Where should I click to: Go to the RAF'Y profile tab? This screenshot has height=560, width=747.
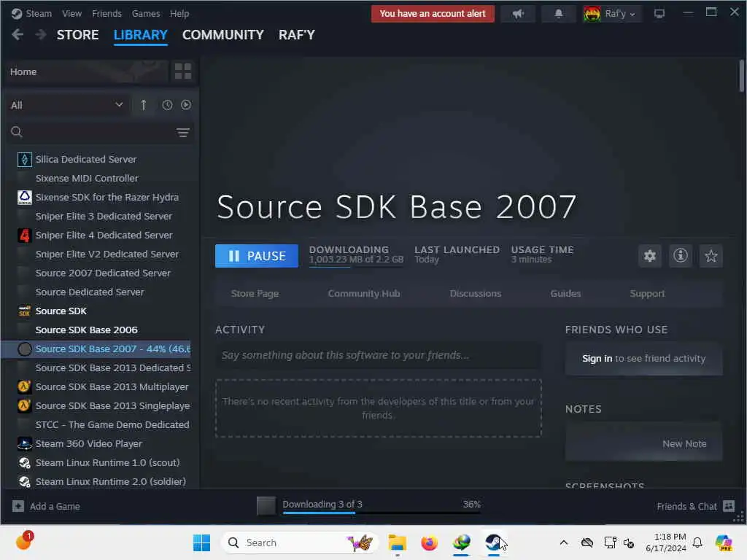297,35
